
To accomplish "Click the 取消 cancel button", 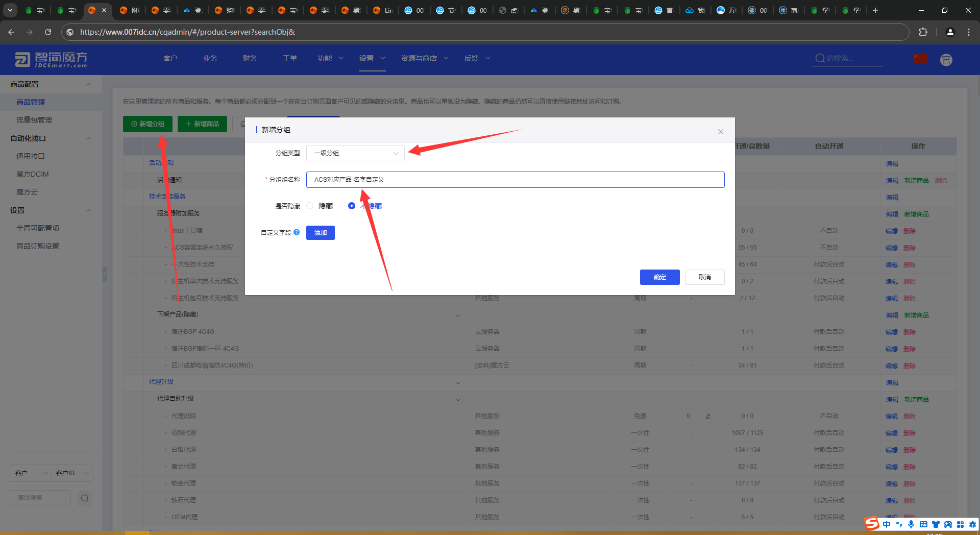I will coord(705,277).
